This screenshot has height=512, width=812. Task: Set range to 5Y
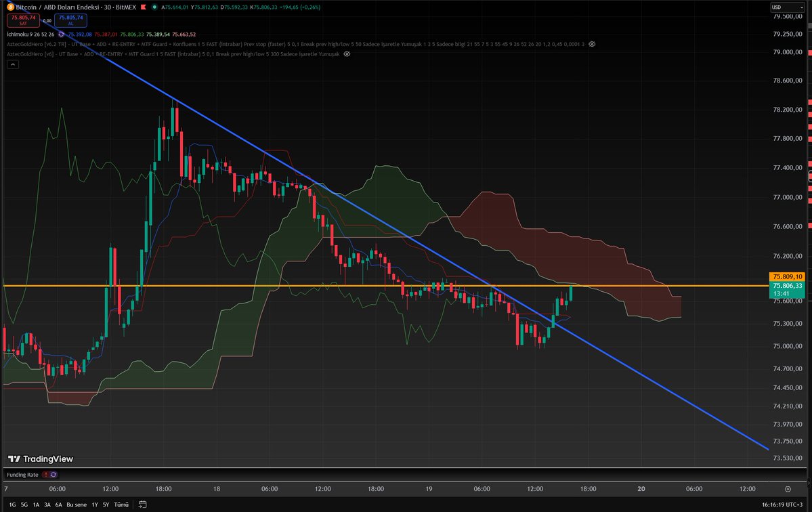pos(106,505)
